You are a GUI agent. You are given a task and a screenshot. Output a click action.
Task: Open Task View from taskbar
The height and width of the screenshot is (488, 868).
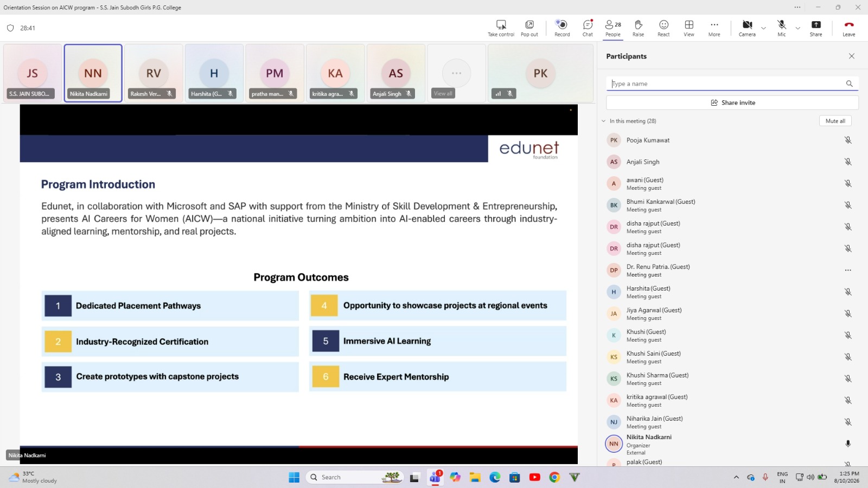414,477
